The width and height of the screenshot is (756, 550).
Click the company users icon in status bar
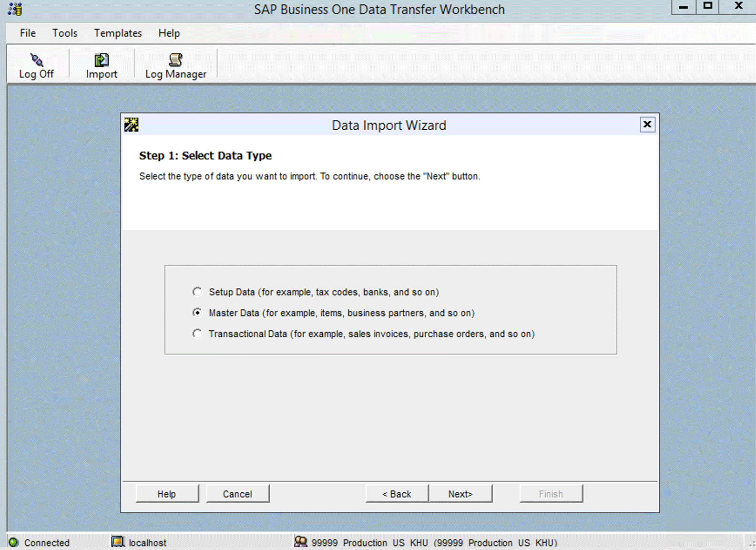[x=300, y=542]
